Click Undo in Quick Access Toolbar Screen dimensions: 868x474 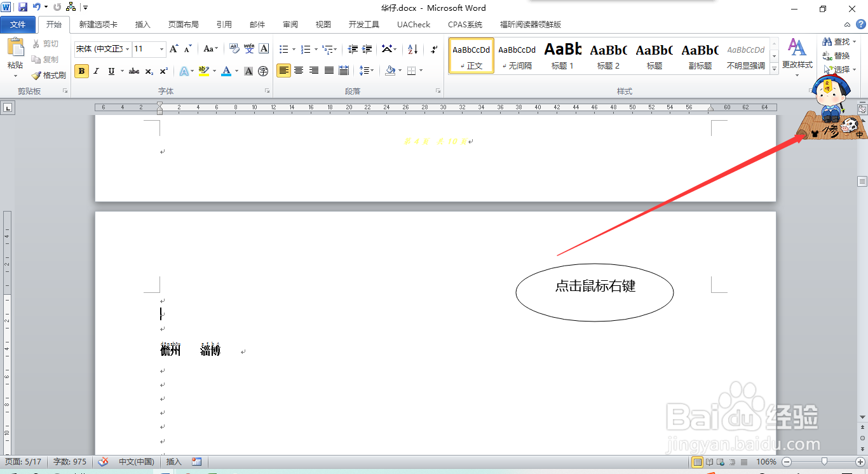click(36, 6)
